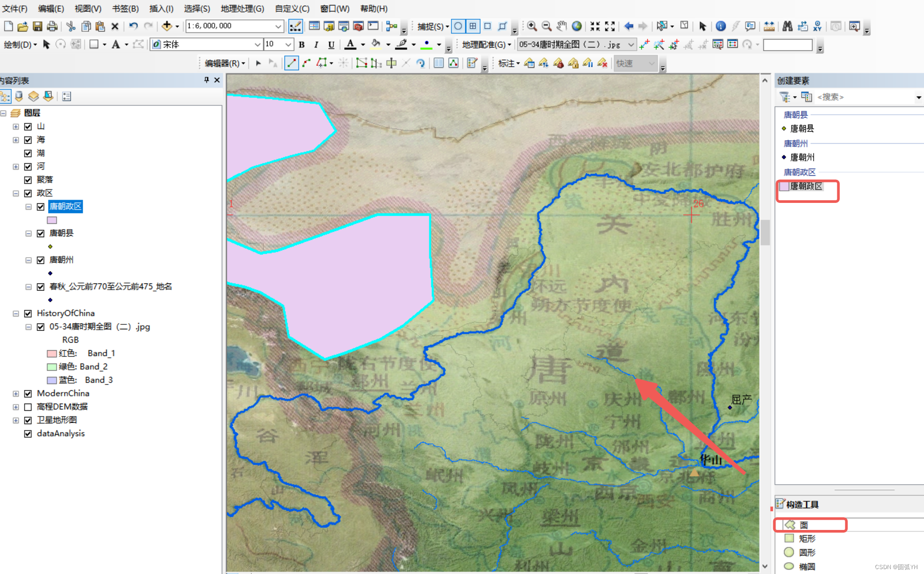Open the Editor toolbar toggle icon
Viewport: 924px width, 574px height.
point(295,26)
